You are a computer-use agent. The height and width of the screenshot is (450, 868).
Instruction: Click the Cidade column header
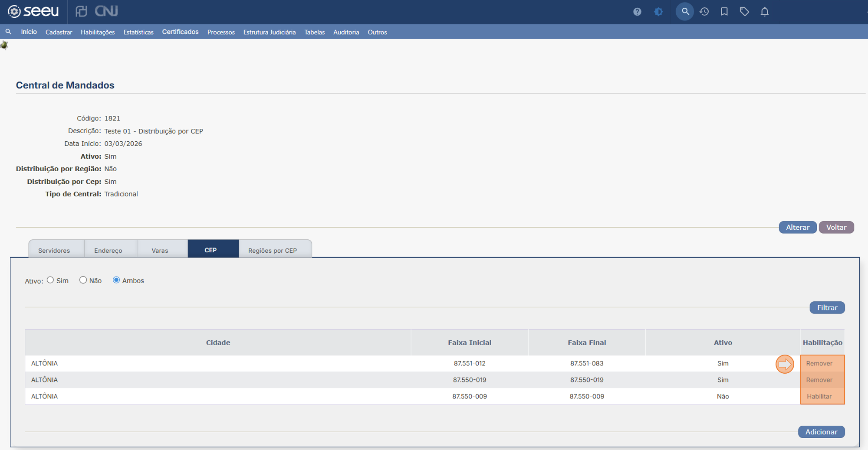pyautogui.click(x=218, y=342)
